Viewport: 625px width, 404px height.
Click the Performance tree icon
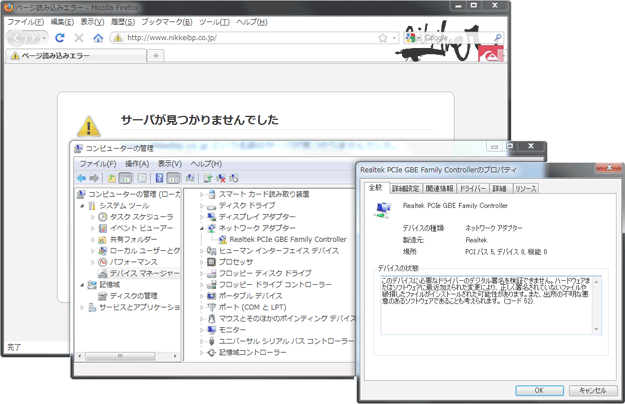click(x=103, y=262)
